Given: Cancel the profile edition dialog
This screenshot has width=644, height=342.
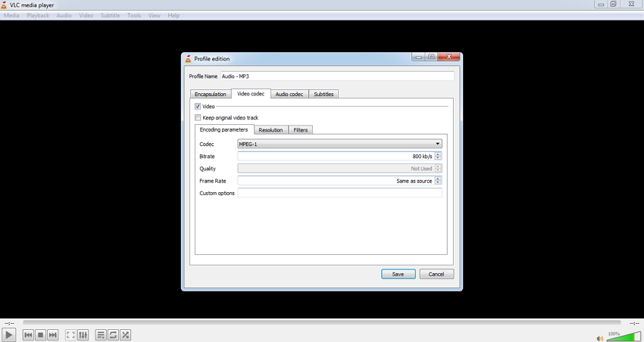Looking at the screenshot, I should point(436,274).
